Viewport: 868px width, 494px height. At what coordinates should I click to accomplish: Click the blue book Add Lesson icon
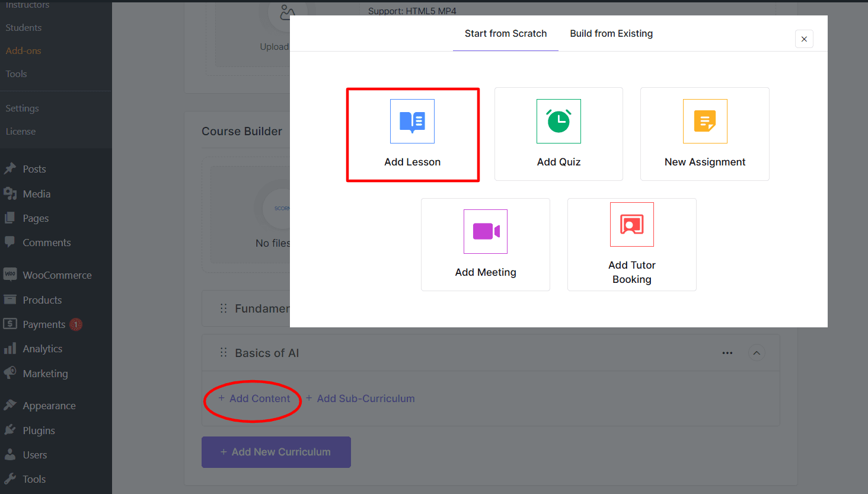point(412,122)
